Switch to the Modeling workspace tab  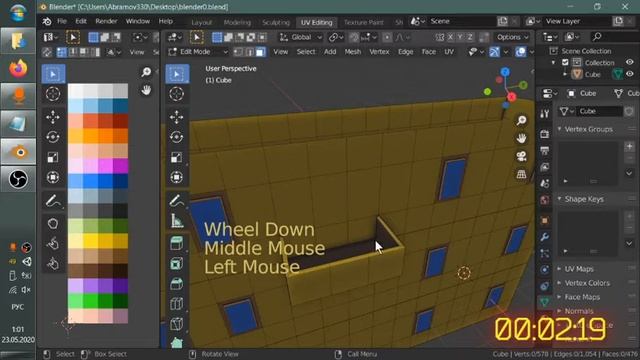tap(237, 22)
